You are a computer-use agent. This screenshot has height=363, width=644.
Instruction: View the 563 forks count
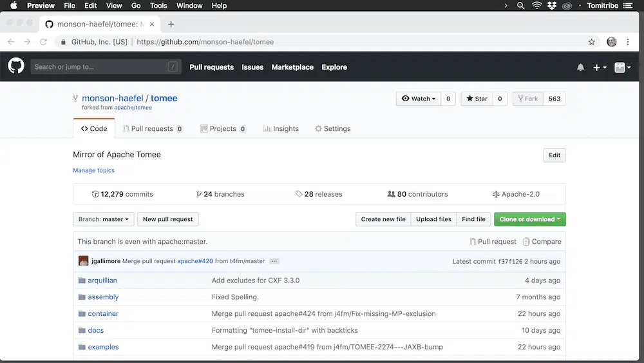[554, 99]
